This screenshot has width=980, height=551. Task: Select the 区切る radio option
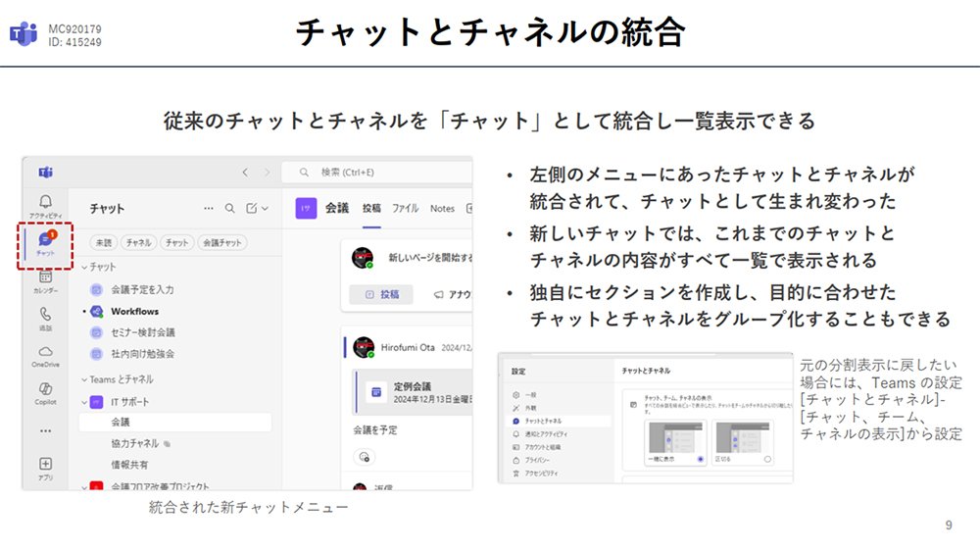[x=767, y=459]
